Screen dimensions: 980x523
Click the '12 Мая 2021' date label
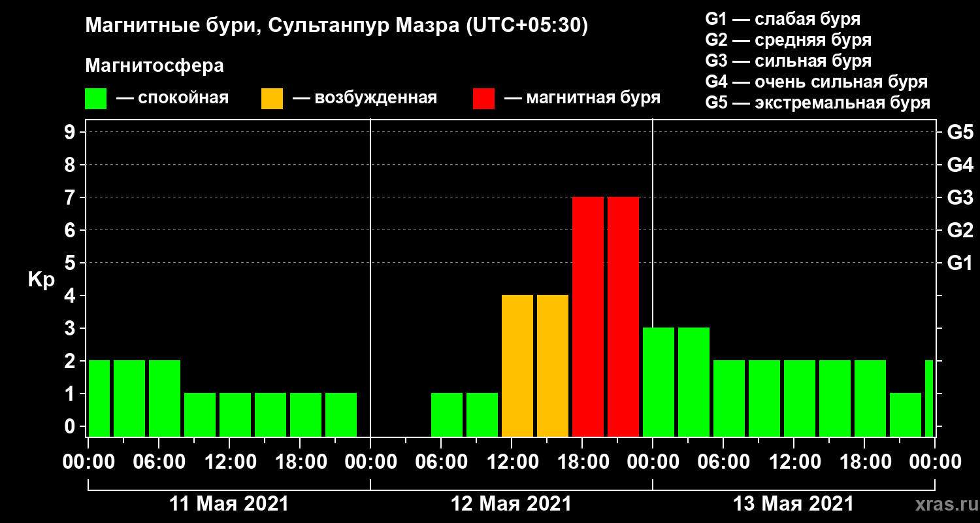tap(511, 504)
